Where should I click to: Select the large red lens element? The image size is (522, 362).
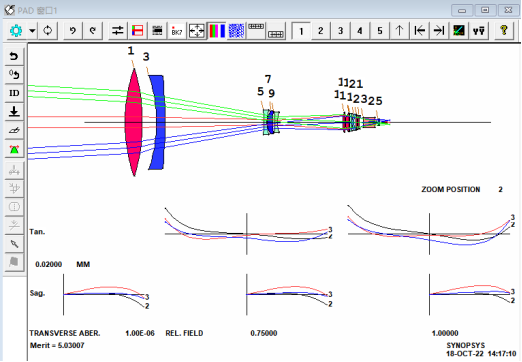coord(134,122)
